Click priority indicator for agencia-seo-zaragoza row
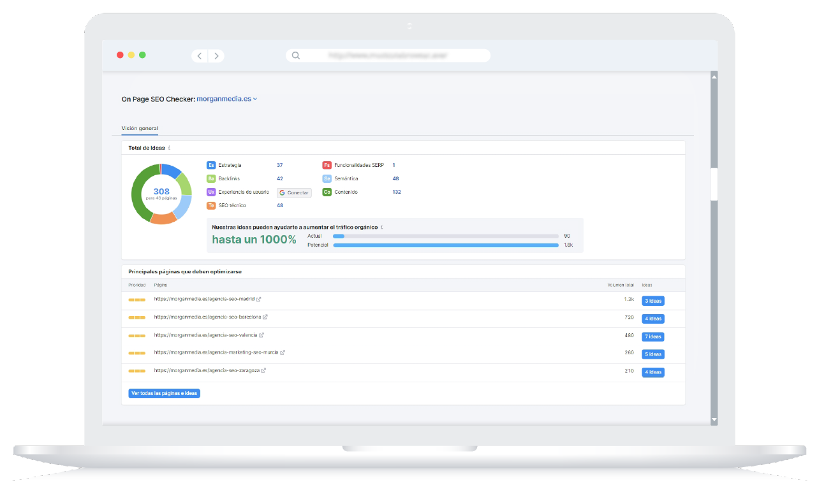 136,371
